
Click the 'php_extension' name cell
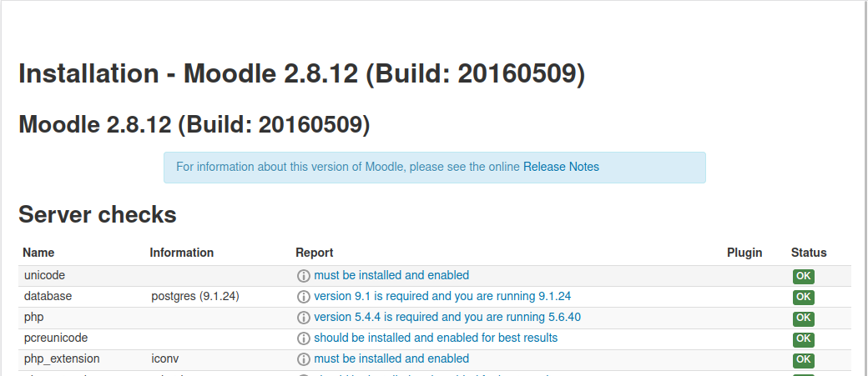pos(62,358)
